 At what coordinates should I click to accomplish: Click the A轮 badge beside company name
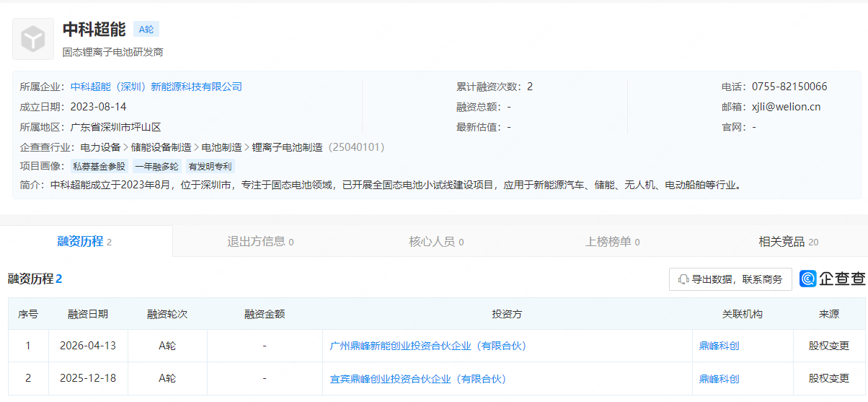146,30
